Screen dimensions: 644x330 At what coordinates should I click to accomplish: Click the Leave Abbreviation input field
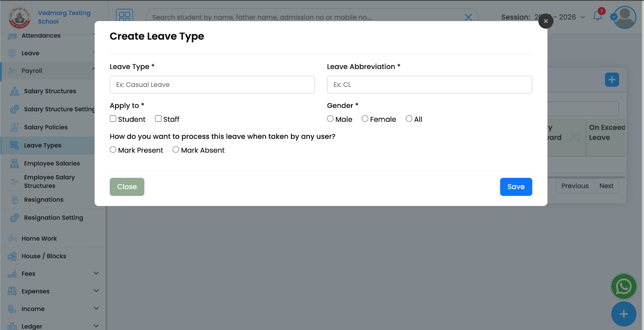coord(429,85)
